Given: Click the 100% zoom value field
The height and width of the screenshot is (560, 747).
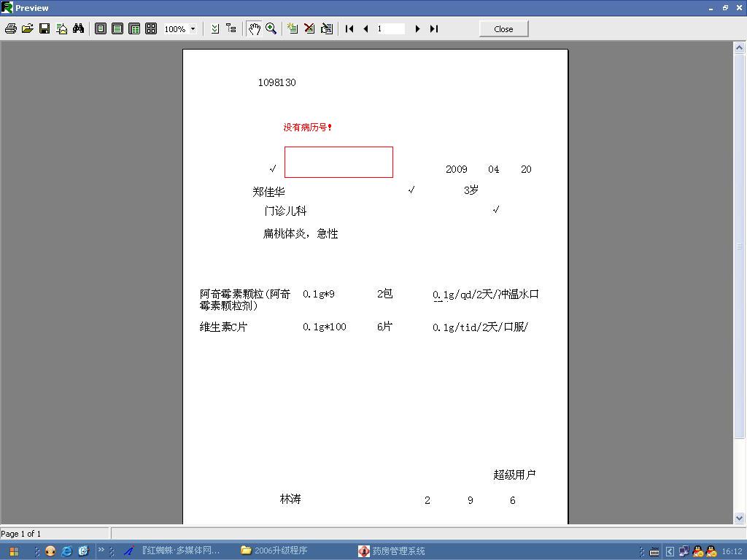Looking at the screenshot, I should tap(175, 29).
